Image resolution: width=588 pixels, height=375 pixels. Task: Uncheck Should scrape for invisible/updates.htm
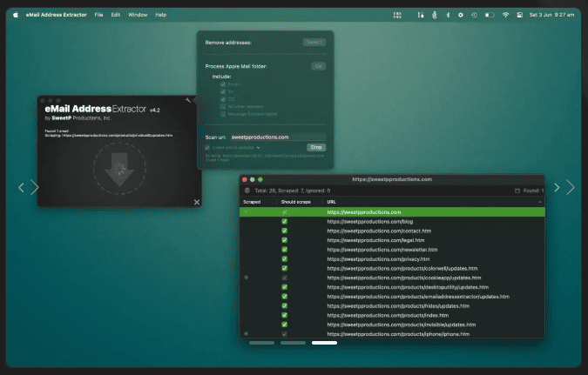click(x=285, y=325)
